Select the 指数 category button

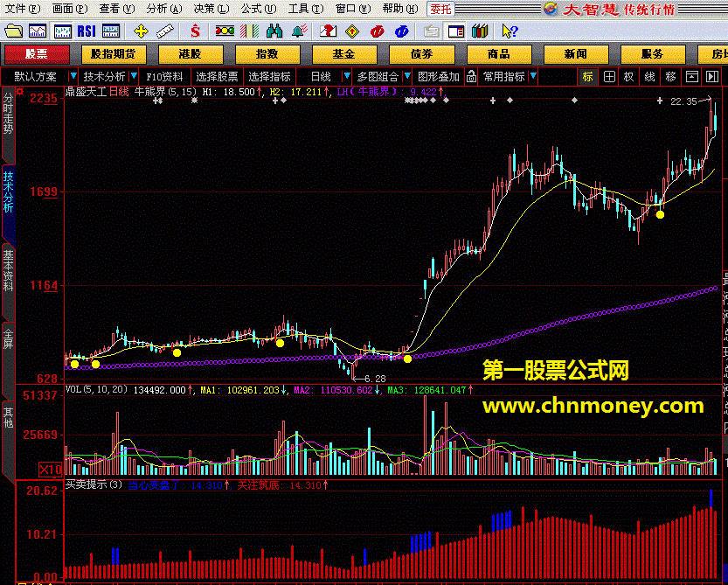tap(267, 54)
